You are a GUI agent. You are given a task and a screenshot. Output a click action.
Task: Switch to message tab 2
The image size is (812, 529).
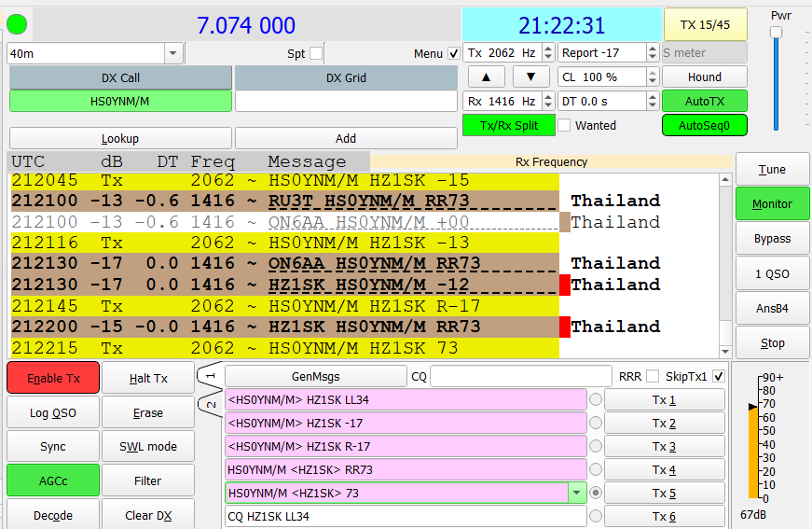coord(211,404)
